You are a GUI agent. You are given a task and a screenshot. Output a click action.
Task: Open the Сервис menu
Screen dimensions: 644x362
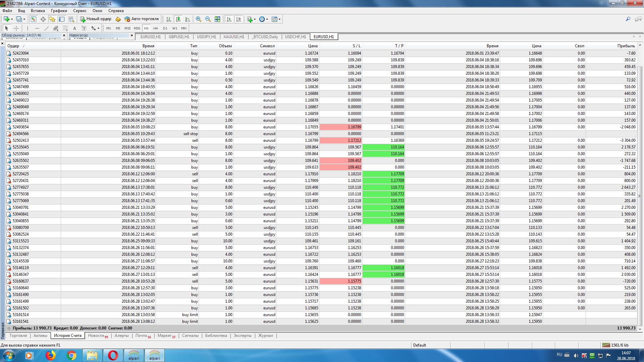click(x=80, y=11)
